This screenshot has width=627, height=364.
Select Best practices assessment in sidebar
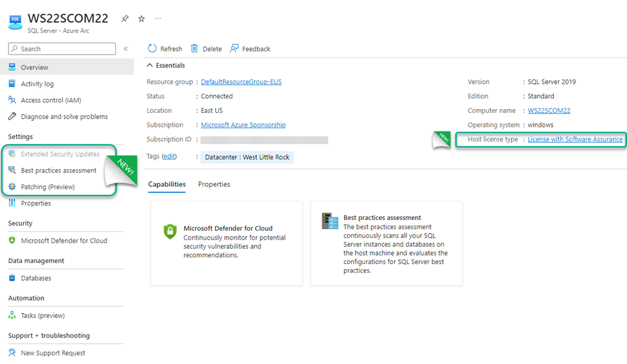[x=58, y=170]
